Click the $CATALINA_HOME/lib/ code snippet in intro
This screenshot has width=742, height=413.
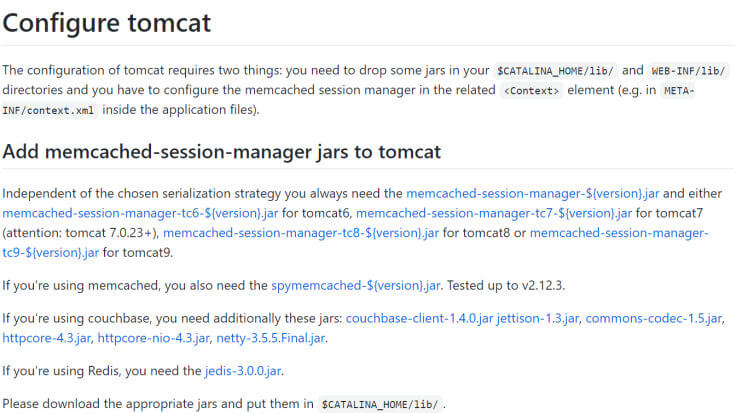[555, 71]
